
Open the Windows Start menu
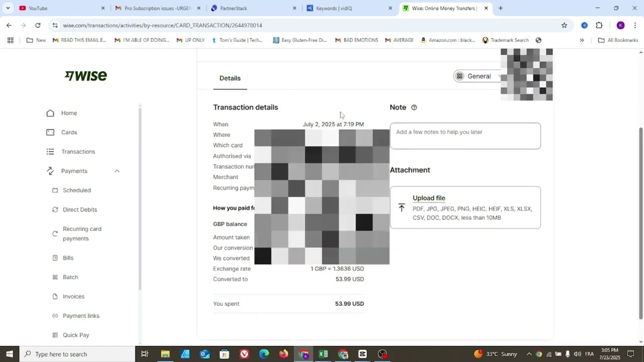pos(10,354)
